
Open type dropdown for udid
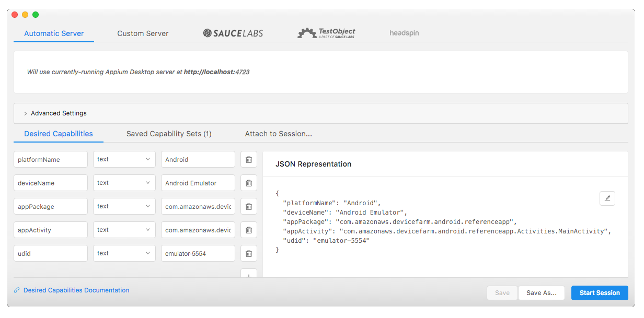pyautogui.click(x=124, y=254)
